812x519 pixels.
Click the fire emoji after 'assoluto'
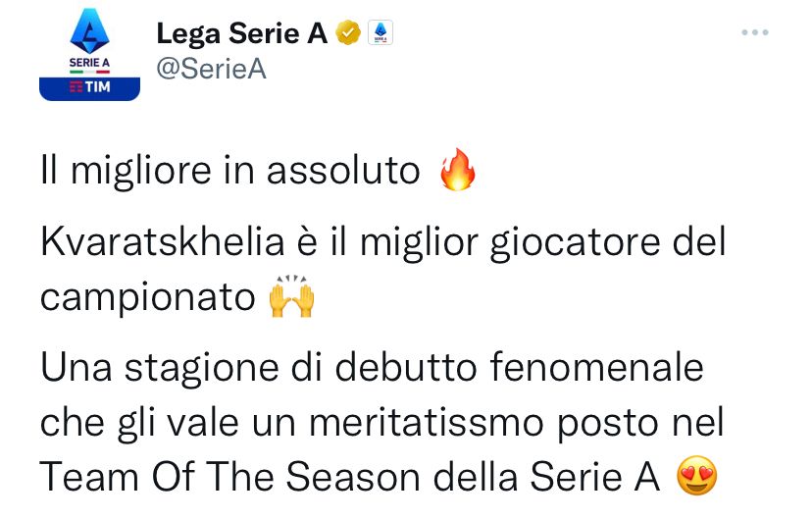click(x=457, y=172)
